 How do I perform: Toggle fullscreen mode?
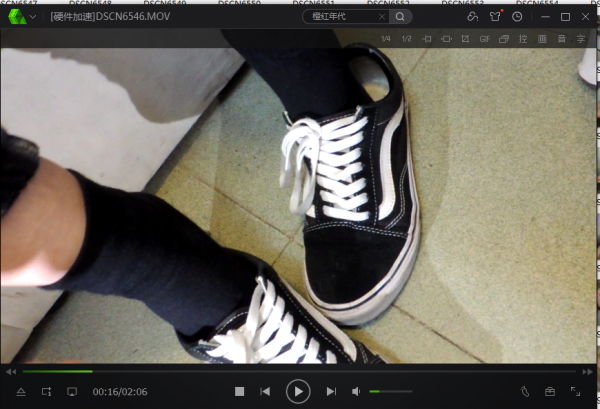(x=575, y=391)
